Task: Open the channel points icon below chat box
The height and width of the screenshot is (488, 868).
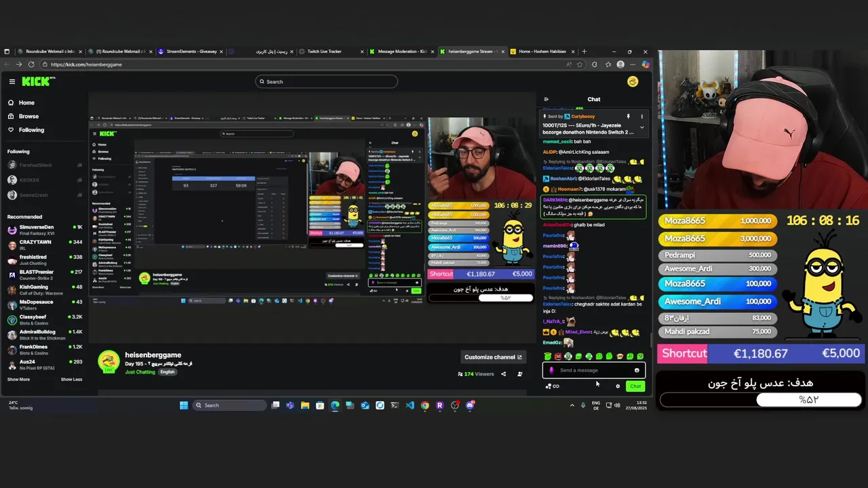Action: point(552,386)
